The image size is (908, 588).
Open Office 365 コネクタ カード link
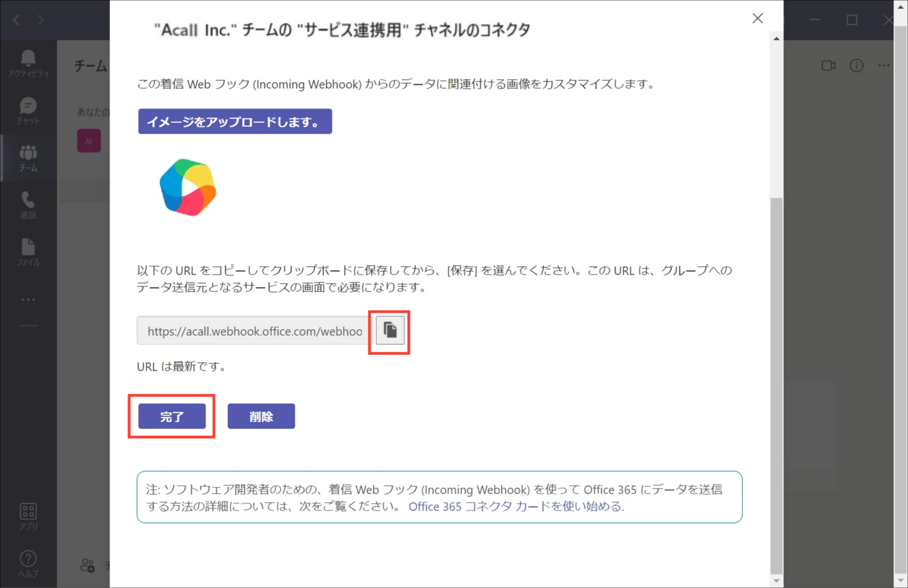pos(516,506)
